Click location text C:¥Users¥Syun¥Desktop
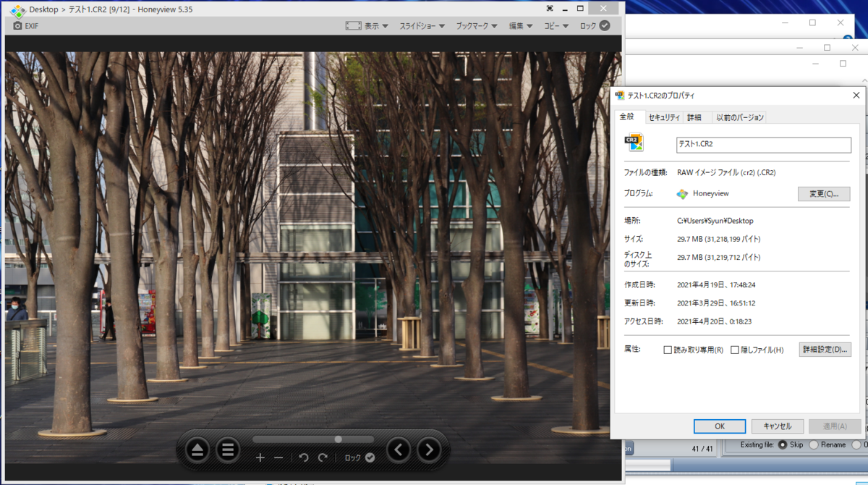Screen dimensions: 868x485 coord(715,221)
